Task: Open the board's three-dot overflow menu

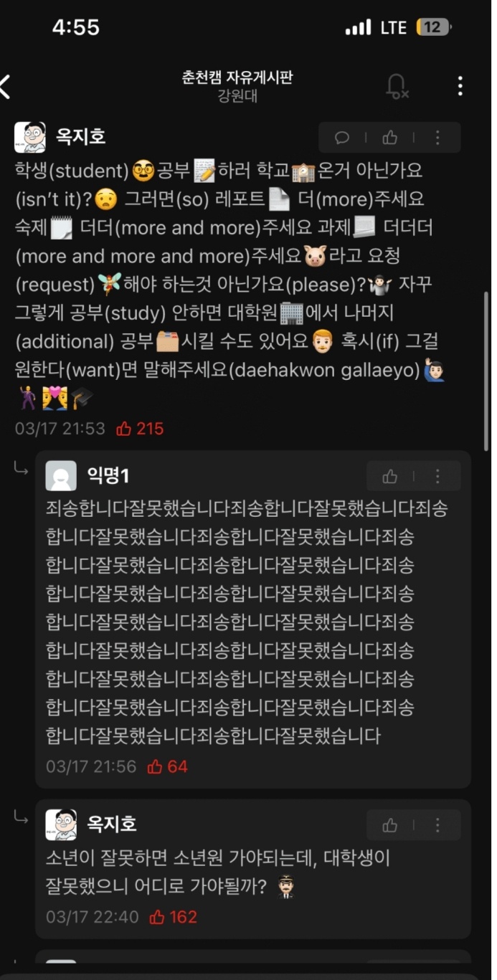Action: 460,86
